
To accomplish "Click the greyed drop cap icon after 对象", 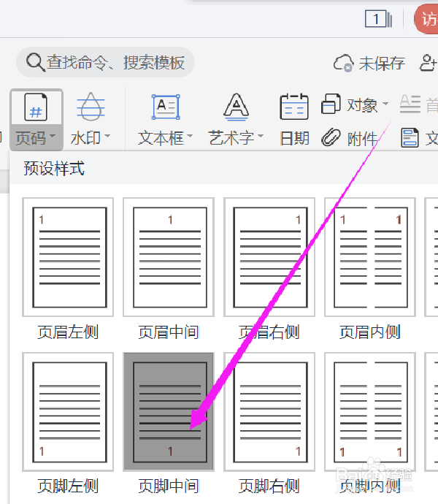I will tap(410, 104).
